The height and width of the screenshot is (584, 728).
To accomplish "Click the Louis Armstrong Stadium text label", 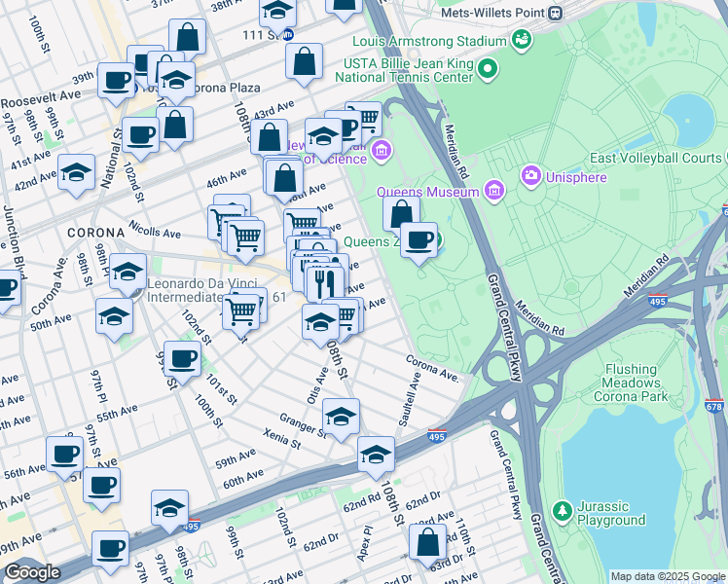I will (429, 41).
